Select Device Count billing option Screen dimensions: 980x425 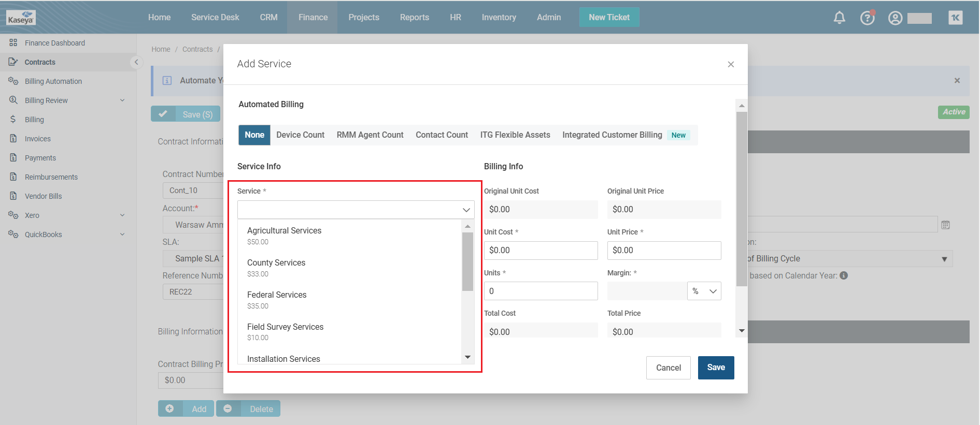[300, 135]
